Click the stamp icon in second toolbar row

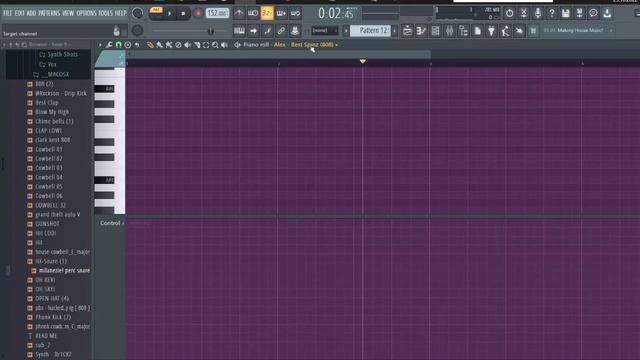coord(295,31)
